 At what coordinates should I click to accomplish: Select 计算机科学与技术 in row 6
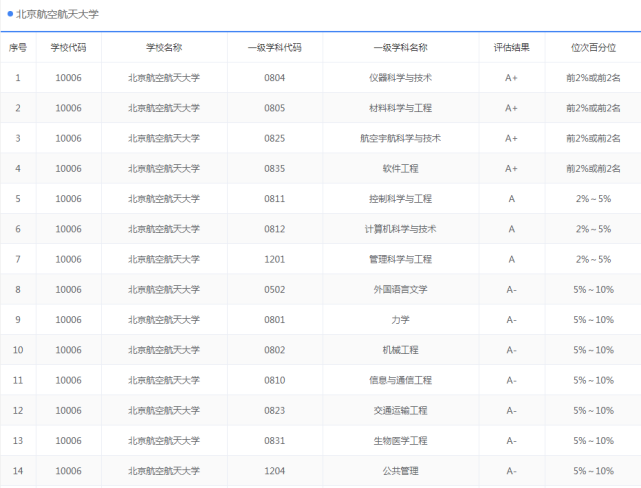[x=401, y=229]
